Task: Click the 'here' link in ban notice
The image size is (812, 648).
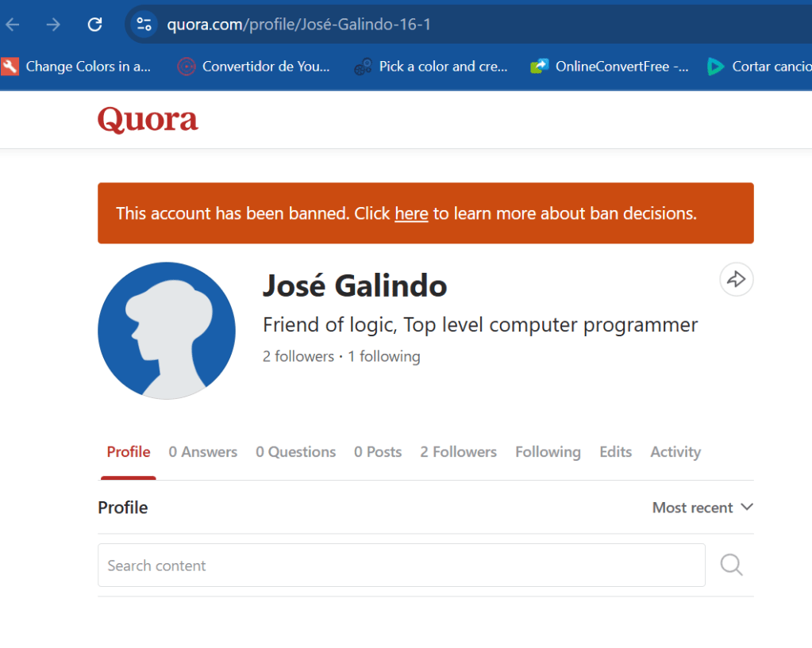Action: [411, 213]
